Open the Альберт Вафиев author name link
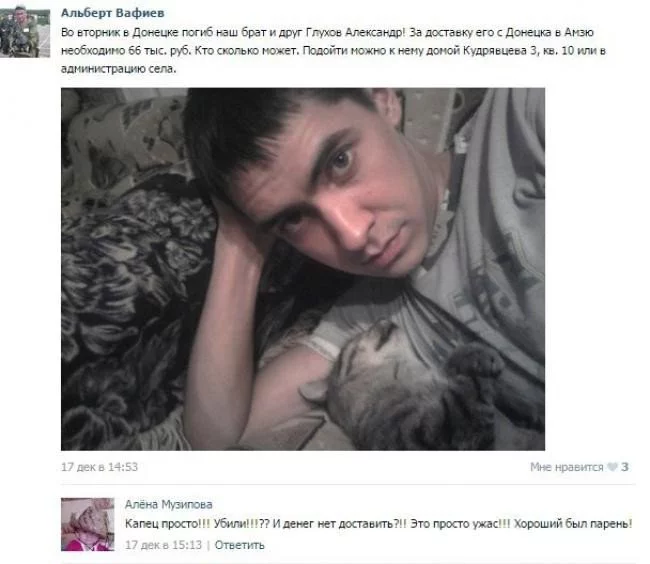 (112, 13)
